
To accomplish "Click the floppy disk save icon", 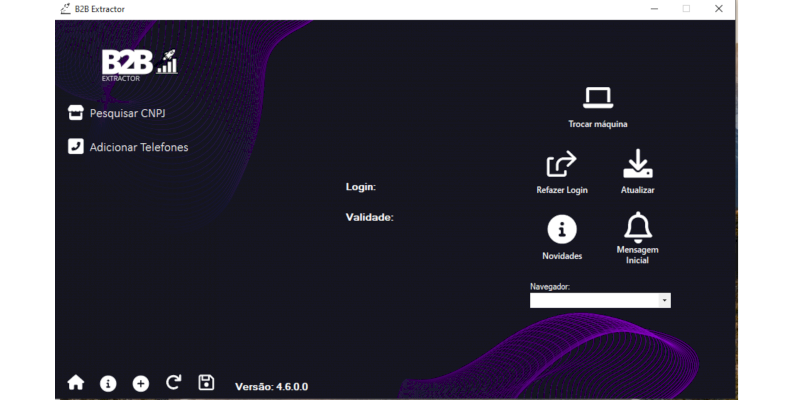I will (x=206, y=383).
